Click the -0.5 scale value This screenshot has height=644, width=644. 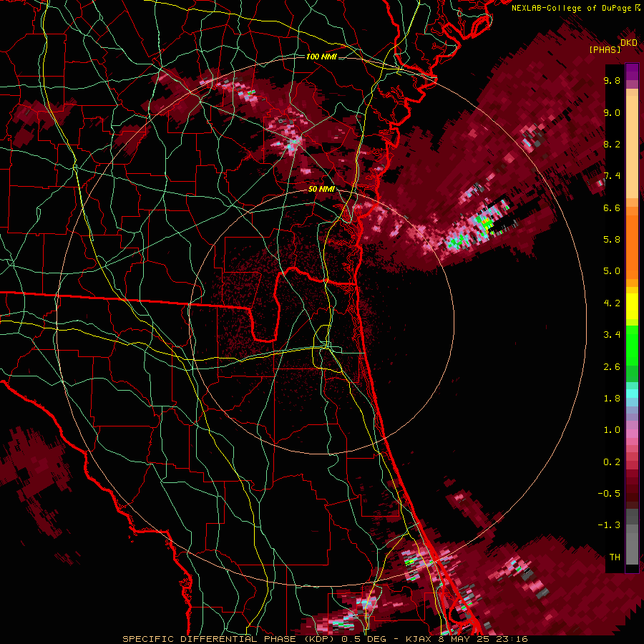point(609,494)
